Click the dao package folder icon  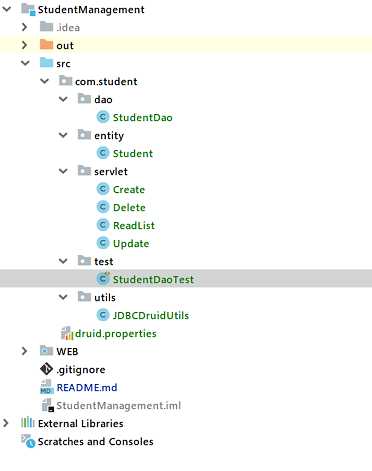[84, 98]
